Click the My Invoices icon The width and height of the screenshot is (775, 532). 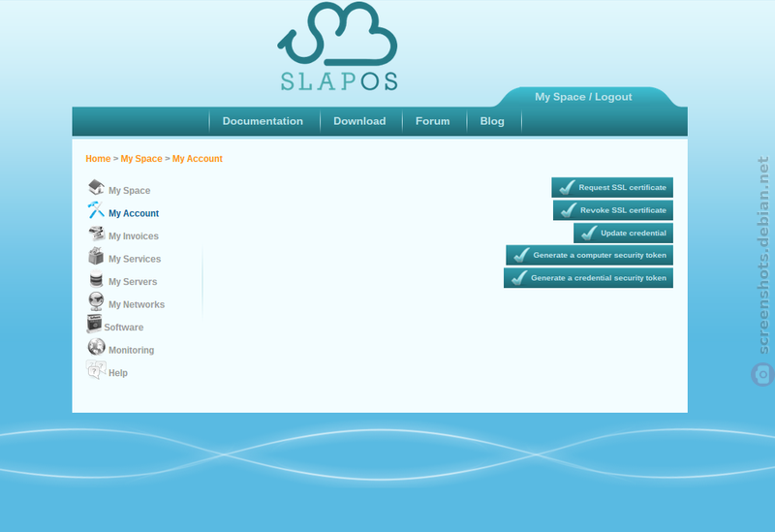pos(96,233)
